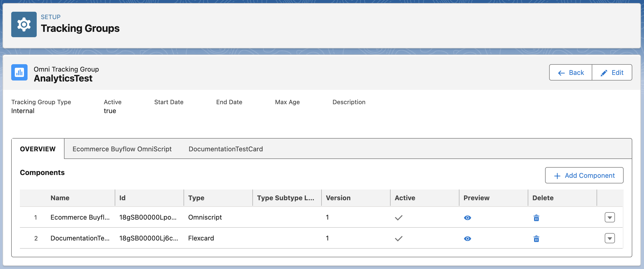Click the plus icon on Add Component
Viewport: 644px width, 269px height.
[x=557, y=176]
